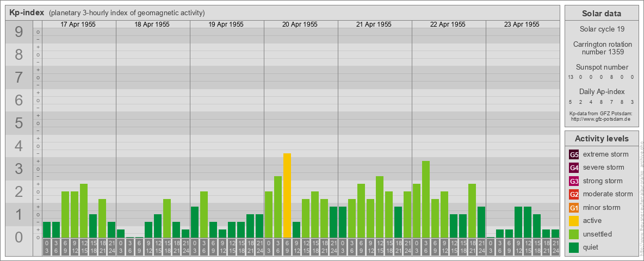Select the dark green 'quiet' legend swatch
644x261 pixels.
pos(574,247)
